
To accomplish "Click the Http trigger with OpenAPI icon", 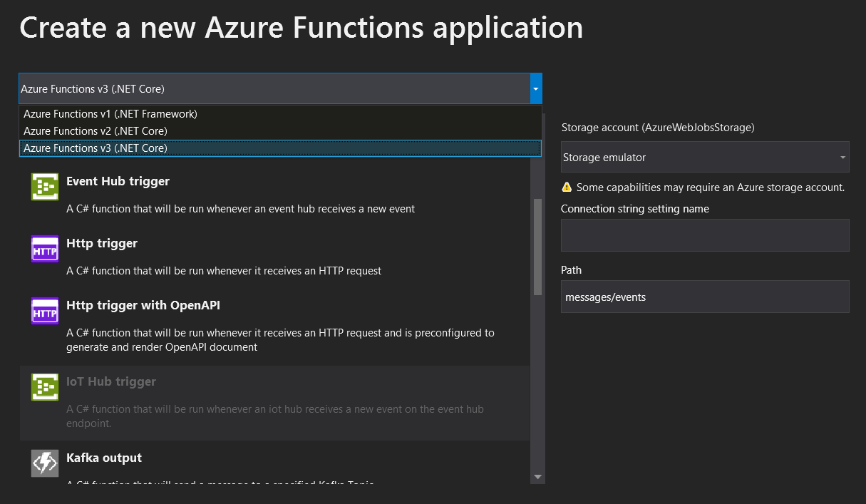I will tap(45, 311).
